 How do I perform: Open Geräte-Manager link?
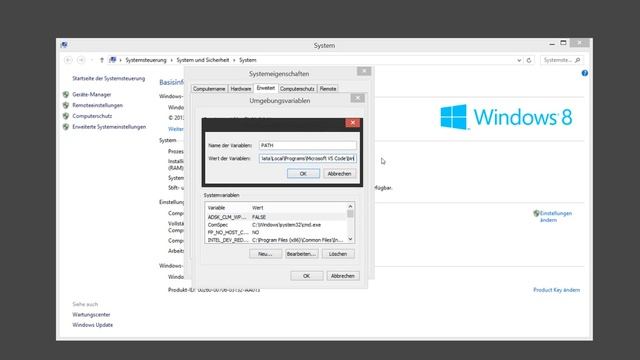92,94
